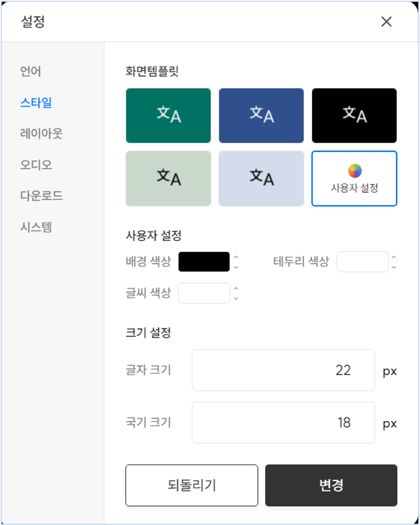The width and height of the screenshot is (420, 525).
Task: Expand the 배경 색상 picker arrows
Action: 236,262
